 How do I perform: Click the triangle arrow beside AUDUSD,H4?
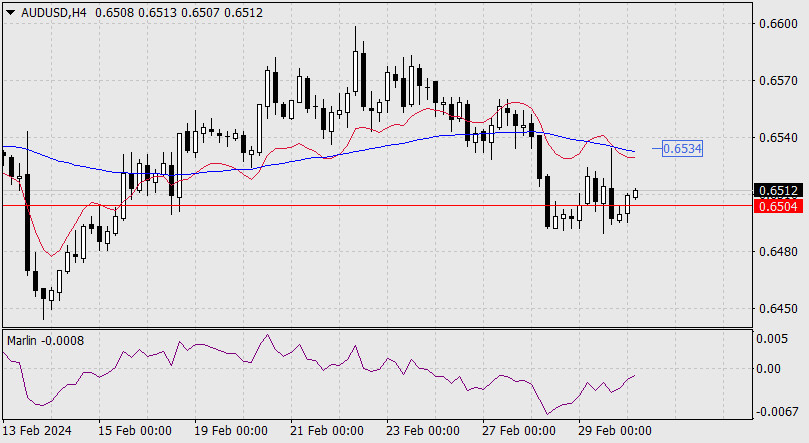[10, 13]
